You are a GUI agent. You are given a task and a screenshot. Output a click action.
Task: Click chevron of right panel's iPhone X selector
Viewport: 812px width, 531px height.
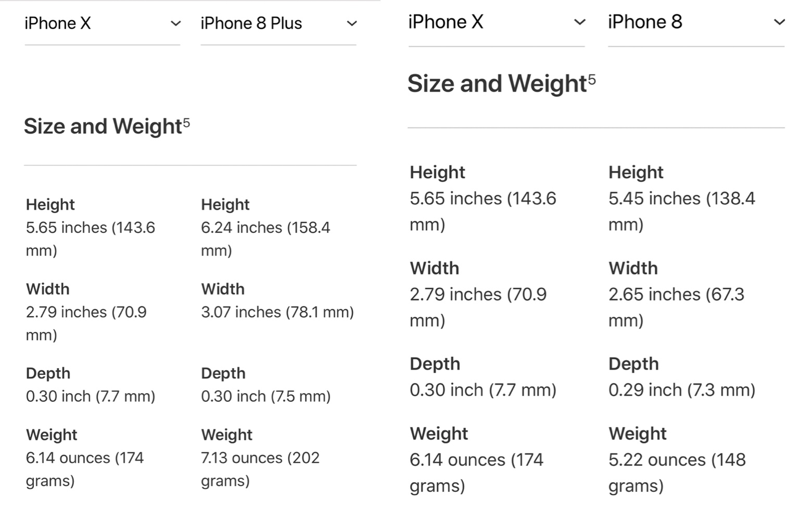[x=579, y=22]
